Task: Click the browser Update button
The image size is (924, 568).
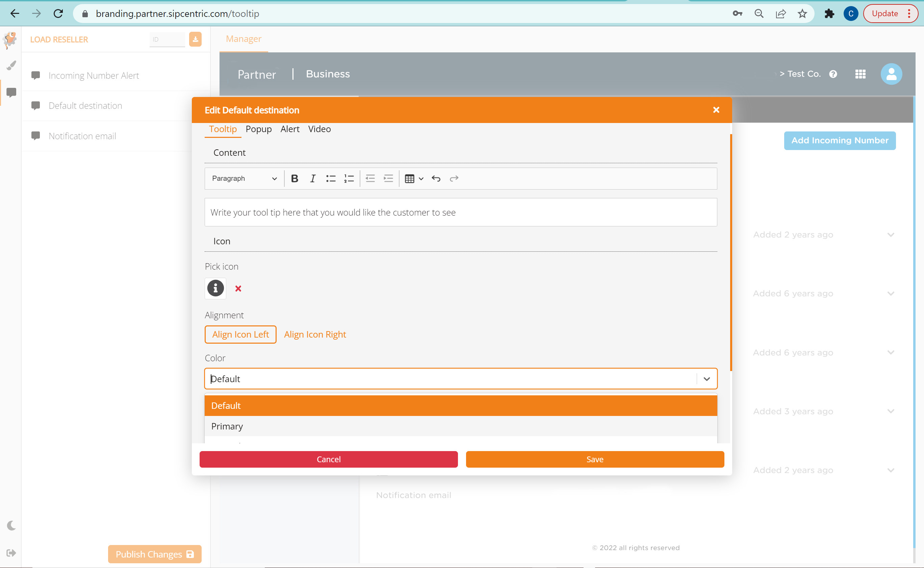Action: click(x=890, y=14)
